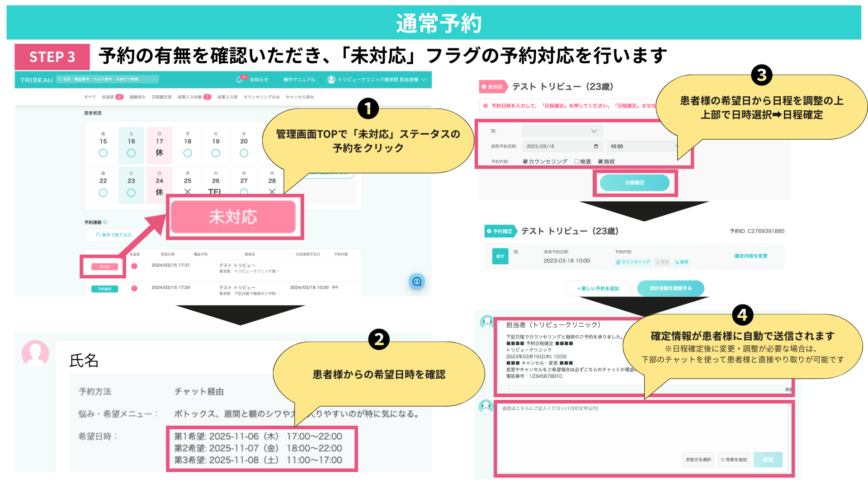Switch to the 未返信 tab

click(108, 97)
